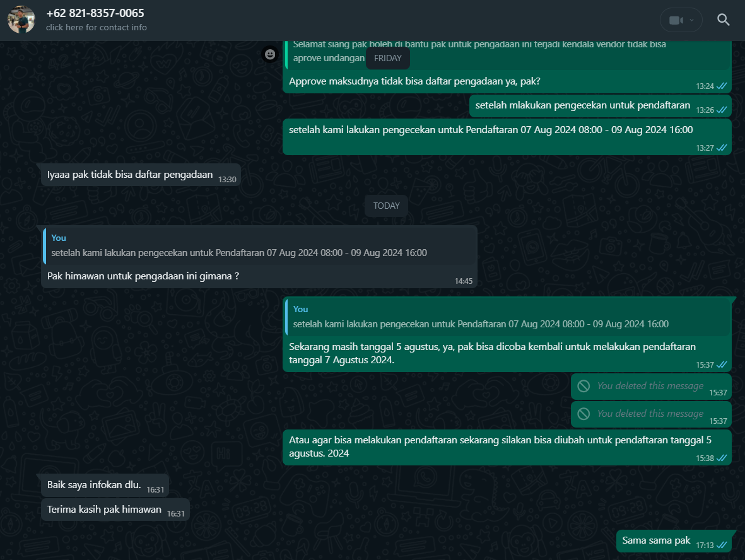
Task: Start a video call with camera icon
Action: point(676,20)
